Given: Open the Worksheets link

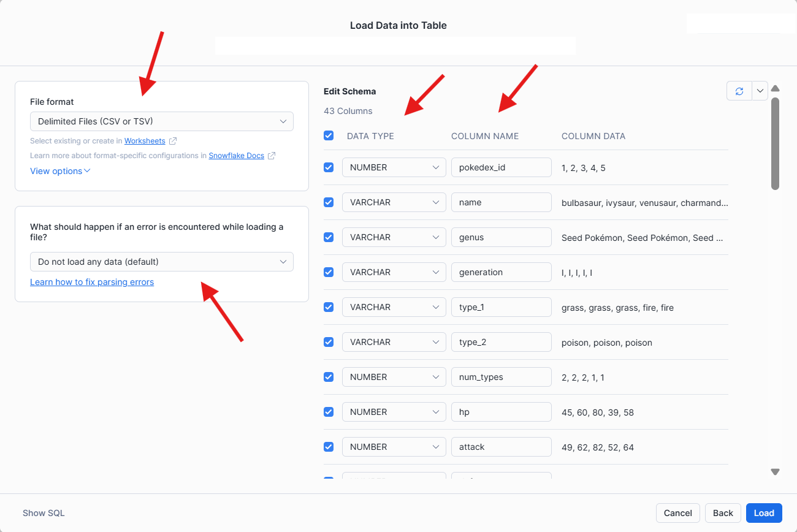Looking at the screenshot, I should (145, 141).
